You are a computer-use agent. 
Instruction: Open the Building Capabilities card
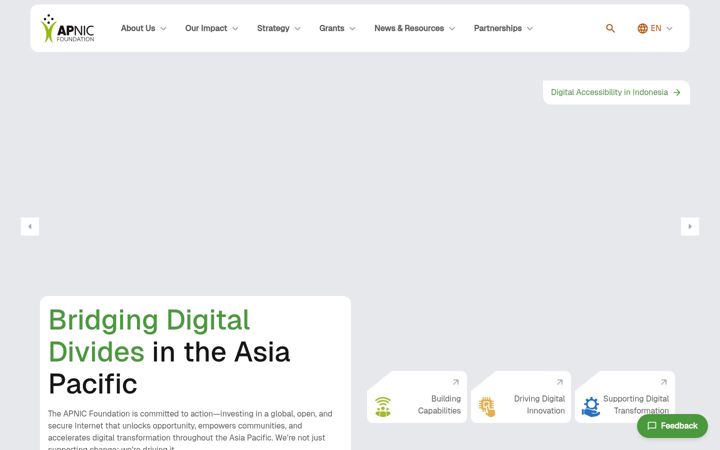[417, 397]
